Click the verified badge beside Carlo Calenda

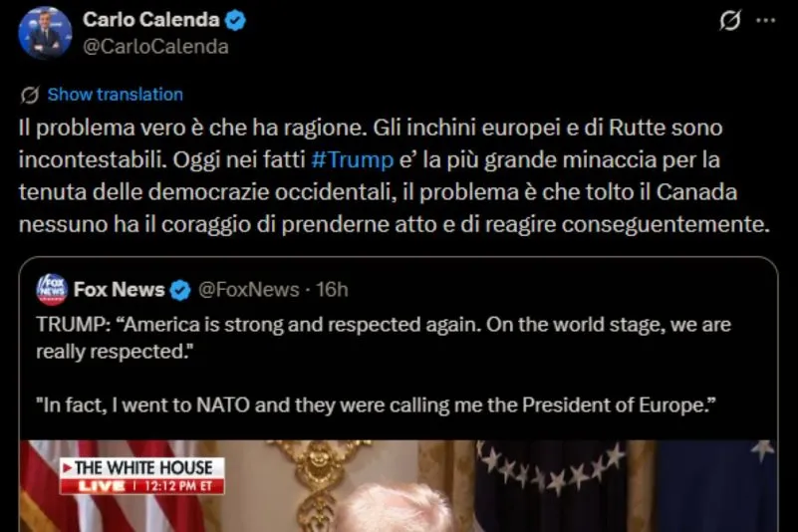click(236, 20)
